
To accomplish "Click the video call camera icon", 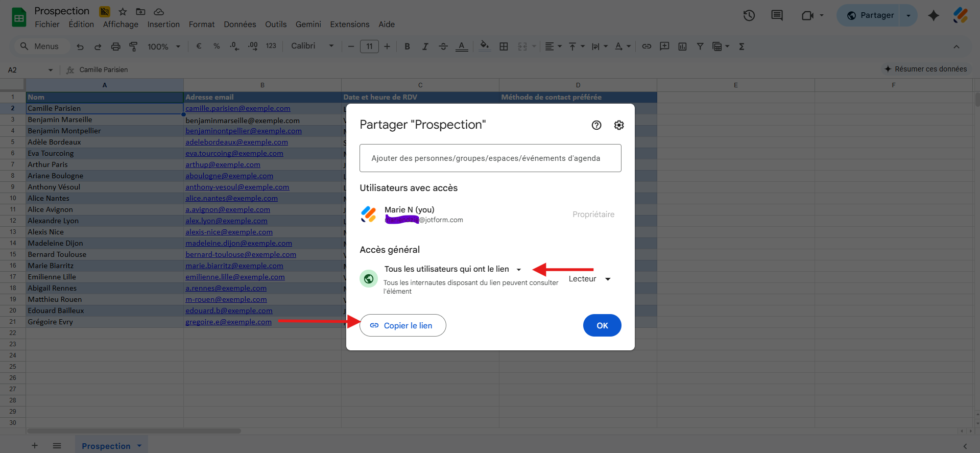I will pos(807,15).
